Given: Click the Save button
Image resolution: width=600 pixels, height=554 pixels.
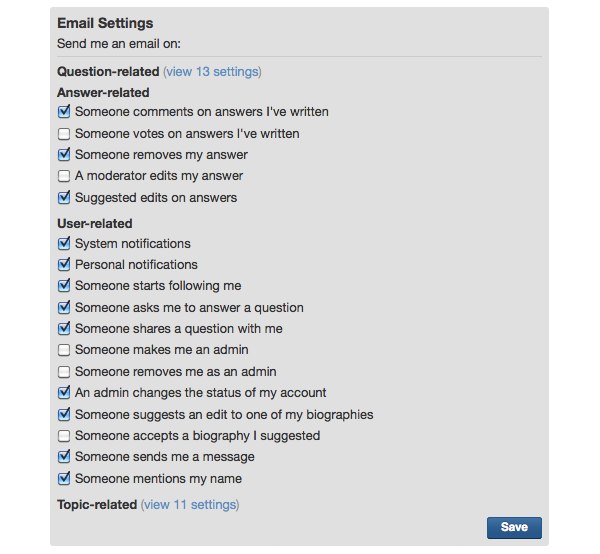Looking at the screenshot, I should [514, 528].
